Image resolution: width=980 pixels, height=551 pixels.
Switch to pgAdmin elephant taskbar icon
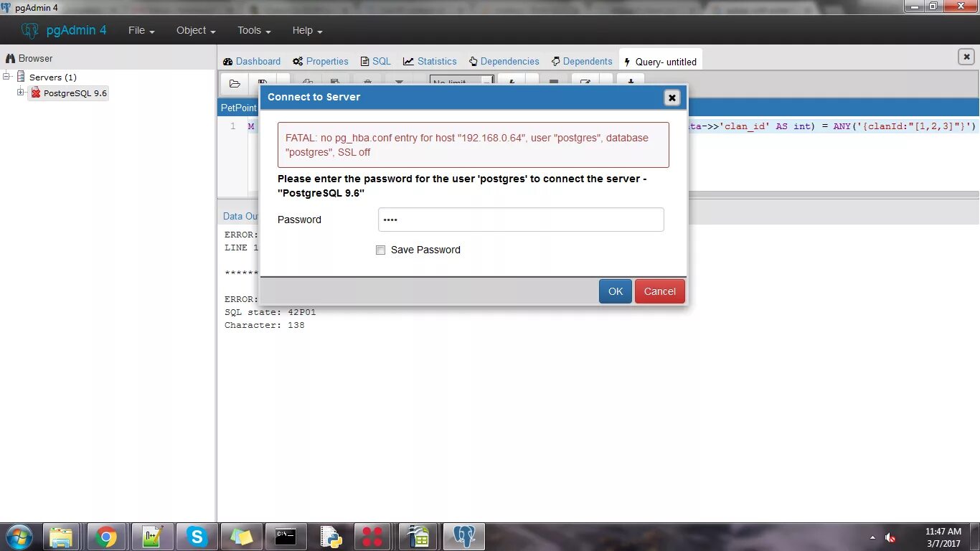pos(464,537)
